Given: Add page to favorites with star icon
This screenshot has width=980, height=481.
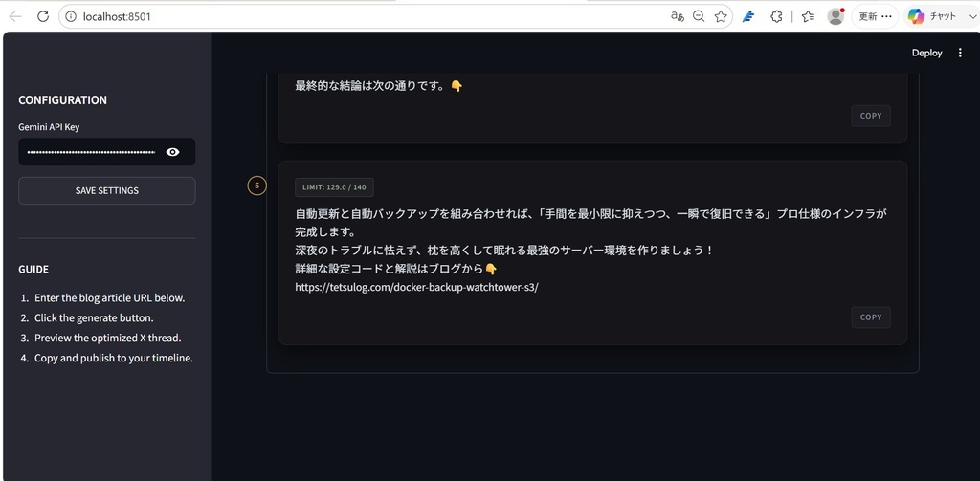Looking at the screenshot, I should click(x=721, y=17).
